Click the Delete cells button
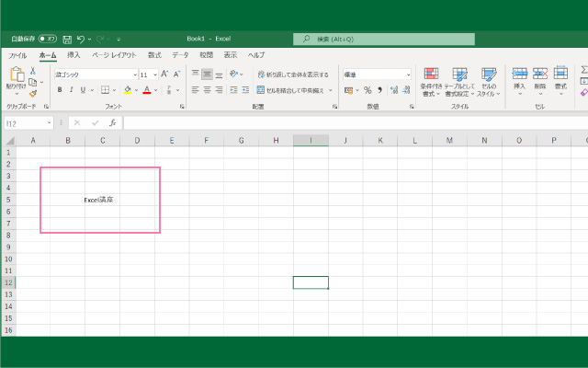588x368 pixels. click(x=540, y=82)
